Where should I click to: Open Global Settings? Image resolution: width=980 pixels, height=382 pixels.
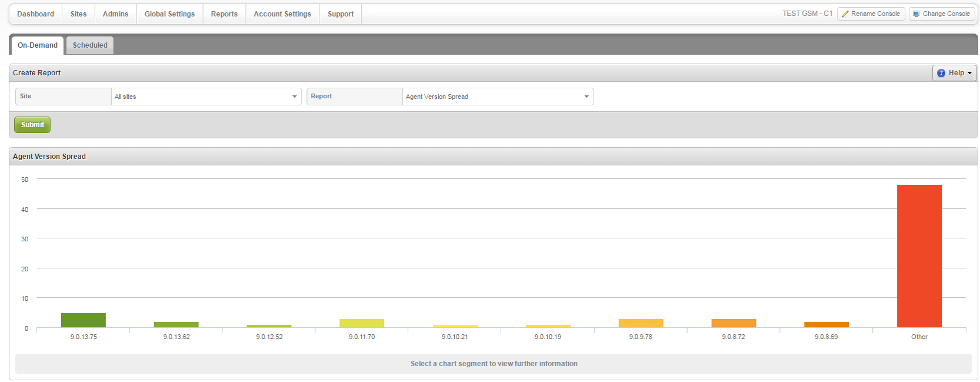coord(169,14)
